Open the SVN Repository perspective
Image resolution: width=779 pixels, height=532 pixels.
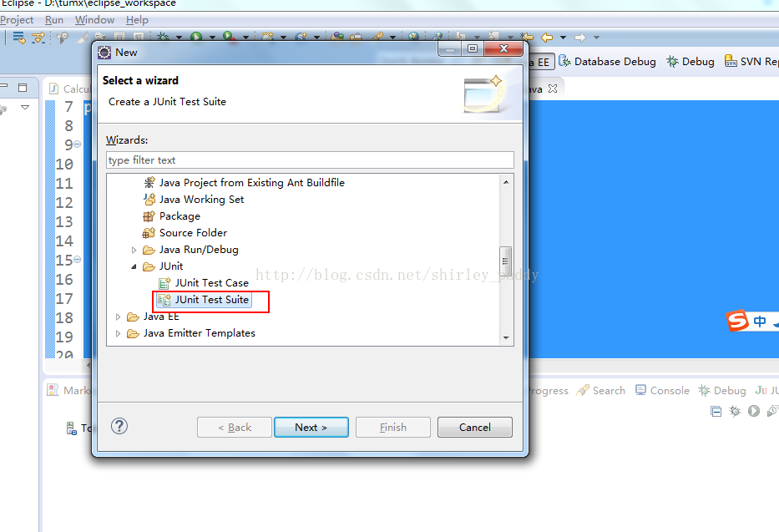coord(751,62)
